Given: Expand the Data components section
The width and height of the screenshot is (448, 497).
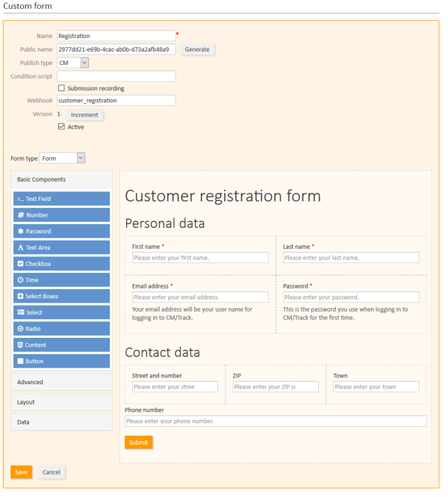Looking at the screenshot, I should (x=61, y=422).
